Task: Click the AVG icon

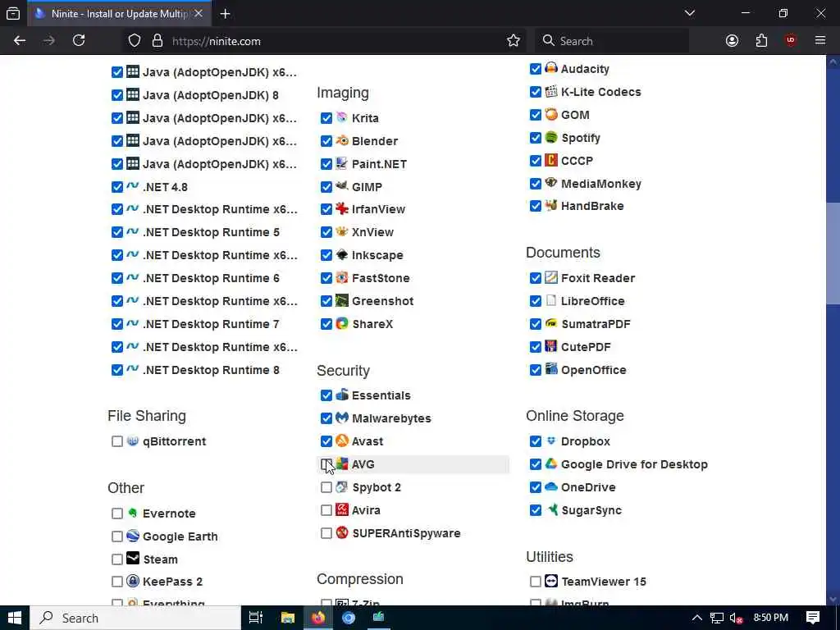Action: [342, 464]
